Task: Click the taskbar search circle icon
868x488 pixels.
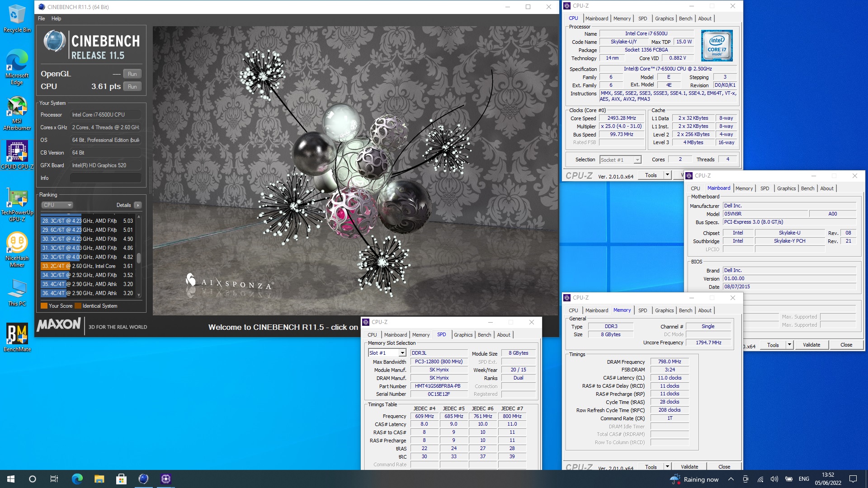Action: [33, 479]
